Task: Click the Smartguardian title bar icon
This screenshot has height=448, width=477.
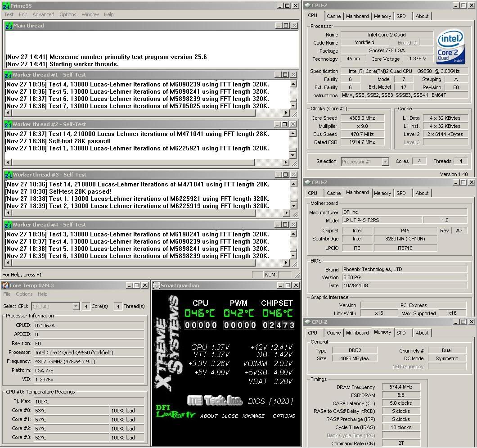Action: click(156, 285)
